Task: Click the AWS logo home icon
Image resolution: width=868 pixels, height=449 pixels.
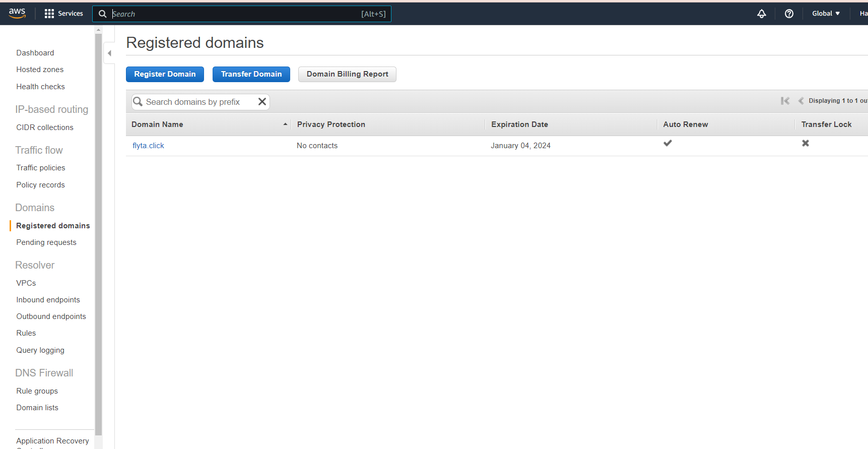Action: (x=17, y=14)
